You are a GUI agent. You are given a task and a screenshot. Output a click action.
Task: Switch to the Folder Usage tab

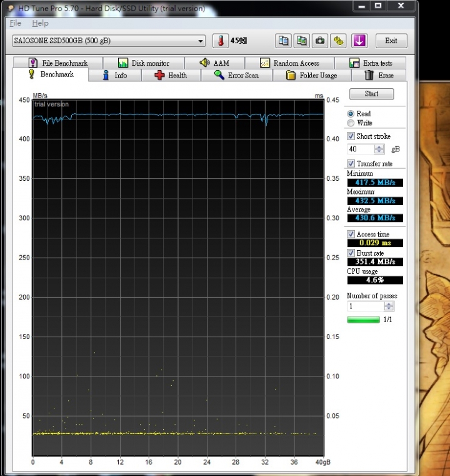pyautogui.click(x=312, y=75)
